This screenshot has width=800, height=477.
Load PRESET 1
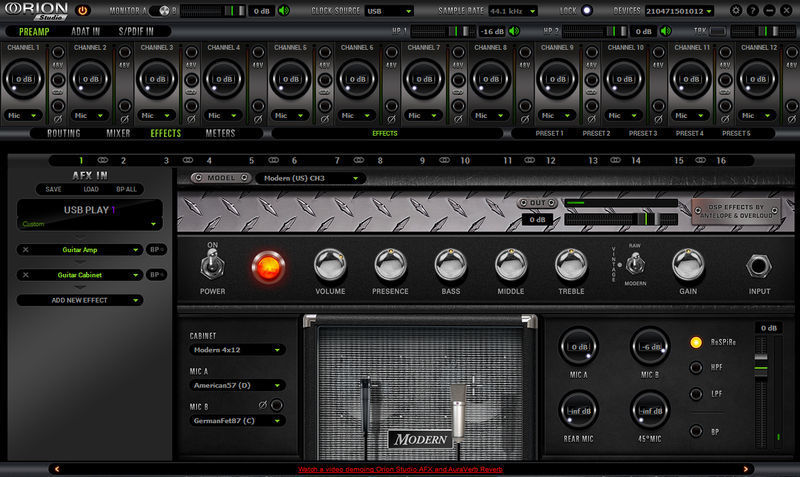tap(549, 133)
